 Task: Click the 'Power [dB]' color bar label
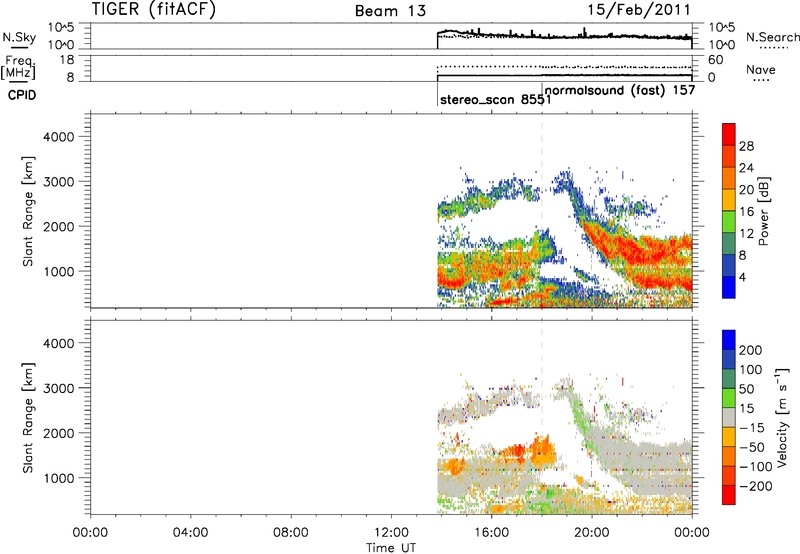(x=764, y=211)
